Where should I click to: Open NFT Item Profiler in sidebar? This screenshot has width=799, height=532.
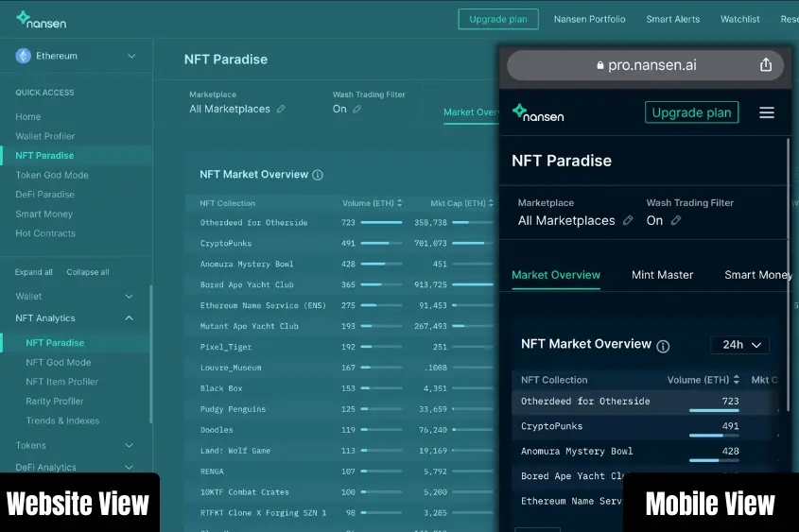click(61, 382)
